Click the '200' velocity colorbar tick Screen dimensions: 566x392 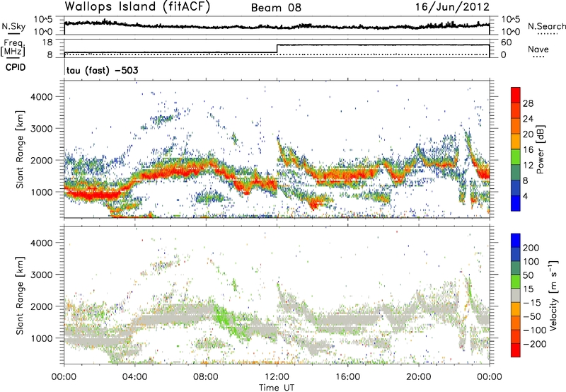pos(531,248)
